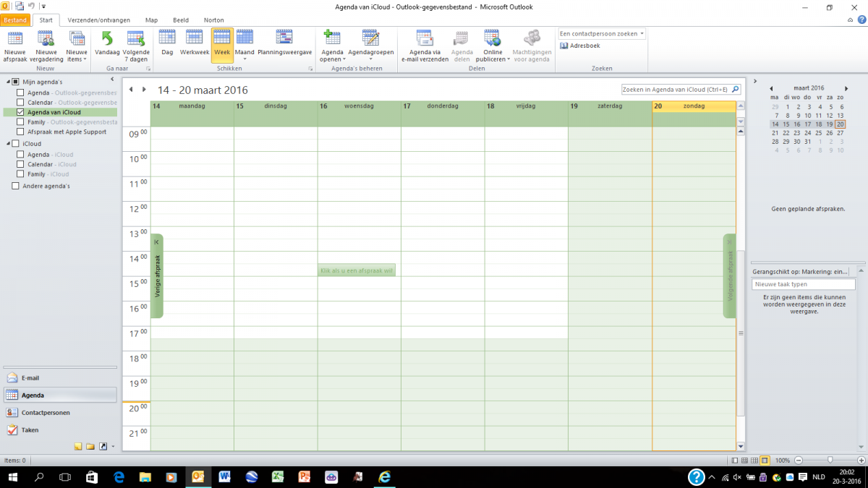Go to the previous week arrow

coord(131,90)
